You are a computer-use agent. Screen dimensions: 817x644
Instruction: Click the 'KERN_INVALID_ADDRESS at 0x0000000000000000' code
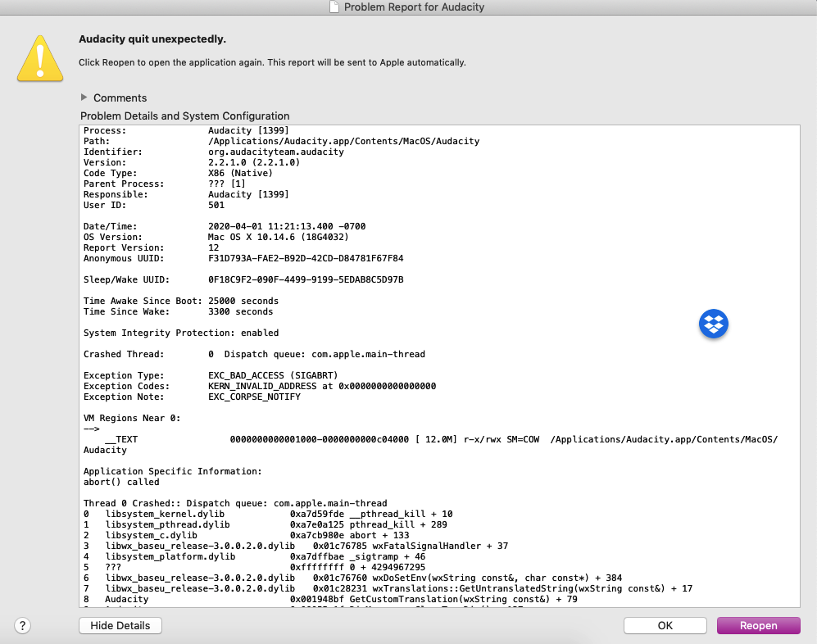tap(322, 386)
